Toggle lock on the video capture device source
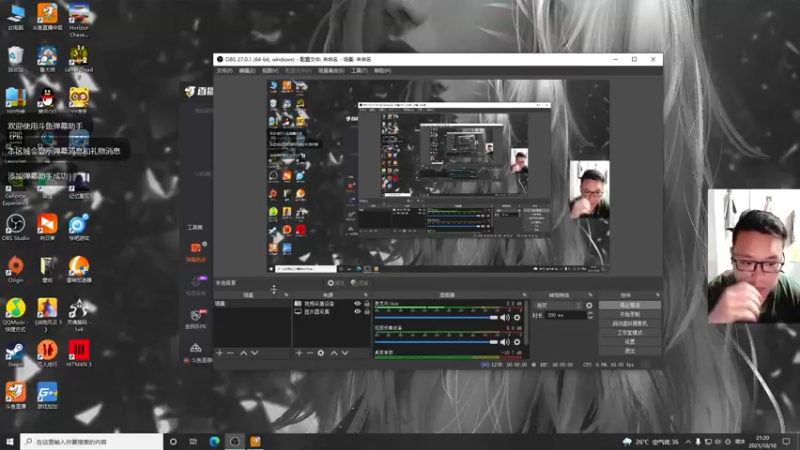The image size is (800, 450). [x=367, y=304]
